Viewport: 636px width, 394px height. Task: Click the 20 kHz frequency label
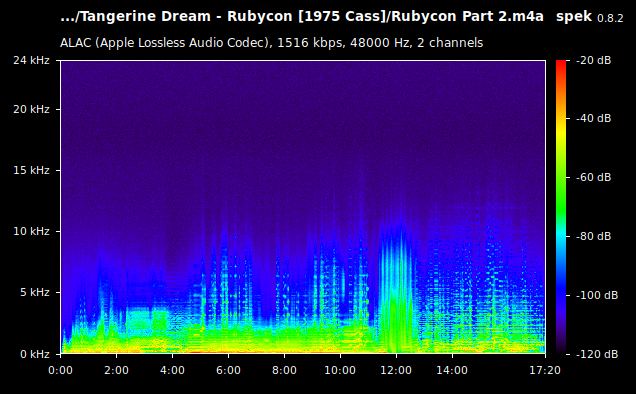pyautogui.click(x=31, y=110)
